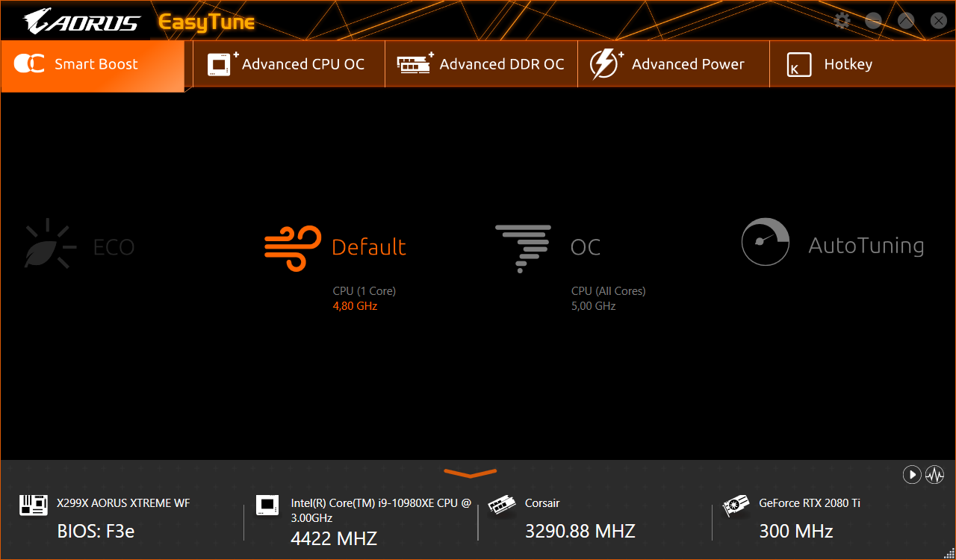
Task: Click the Corsair memory module icon
Action: click(502, 506)
